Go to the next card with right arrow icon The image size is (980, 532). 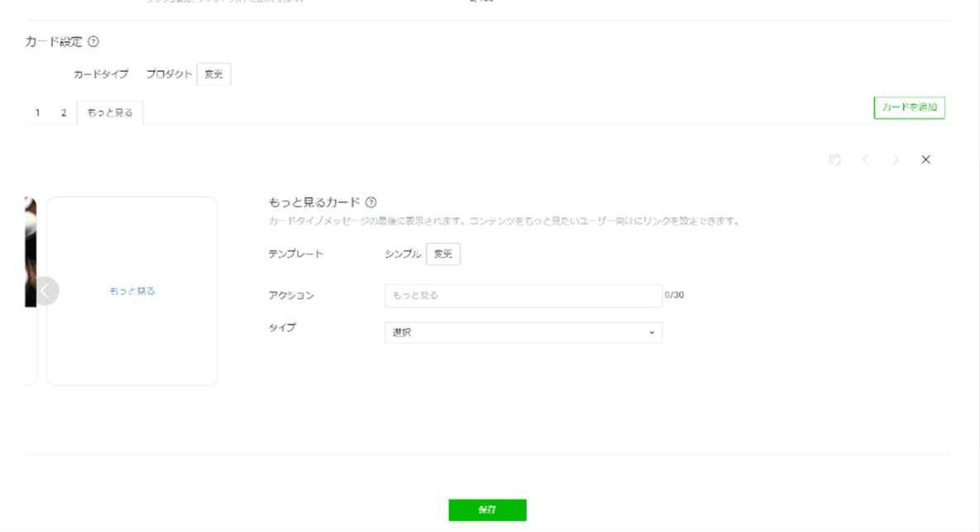pos(896,159)
